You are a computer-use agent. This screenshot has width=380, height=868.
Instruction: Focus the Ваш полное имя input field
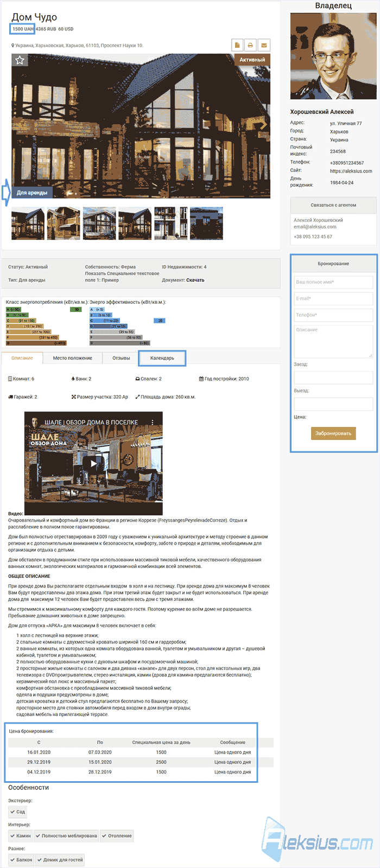333,282
